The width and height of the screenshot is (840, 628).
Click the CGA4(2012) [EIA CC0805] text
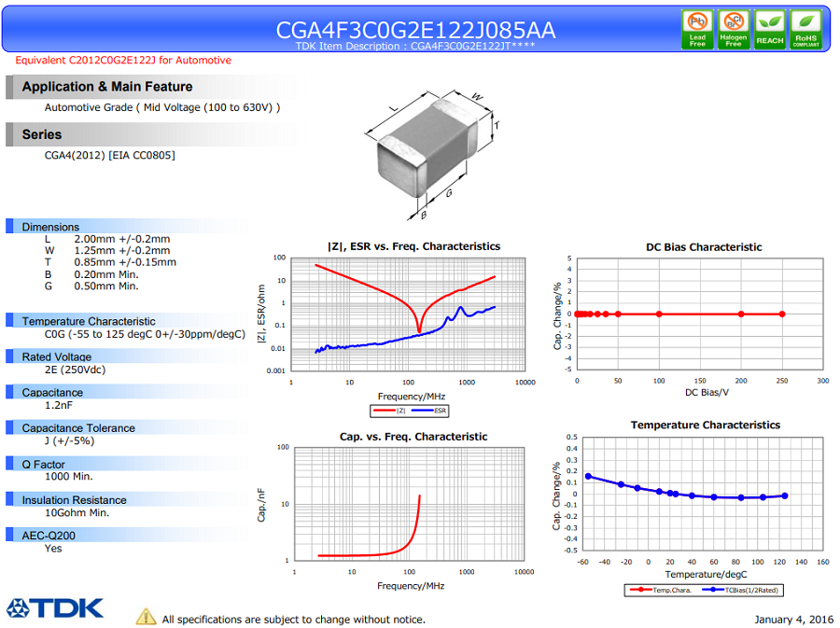click(110, 155)
